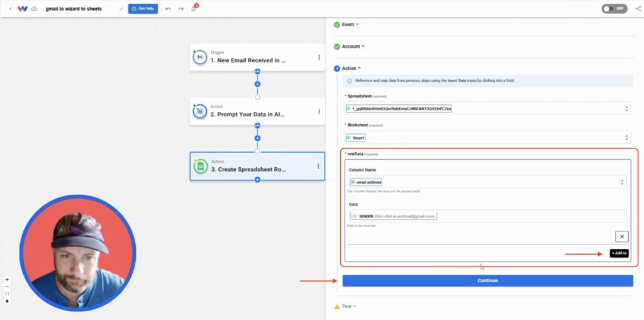Open three-dot menu on Prompt Your Data step
Screen dimensions: 644x320
(319, 111)
